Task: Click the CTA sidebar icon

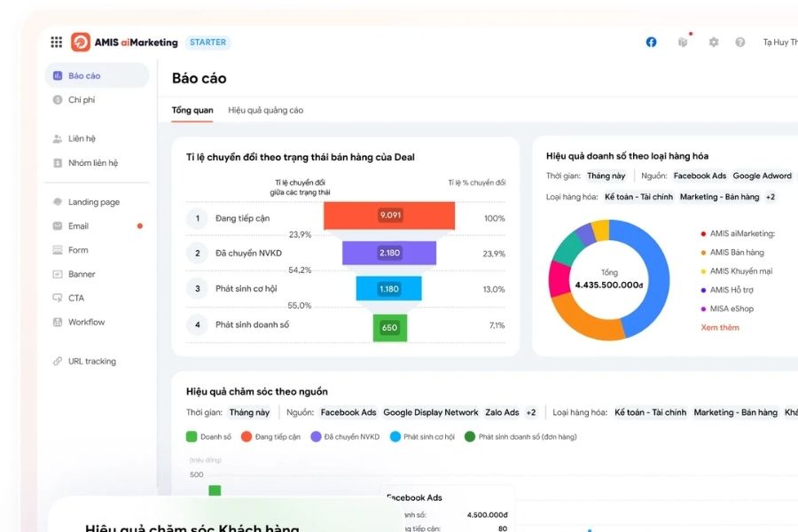Action: pos(58,298)
